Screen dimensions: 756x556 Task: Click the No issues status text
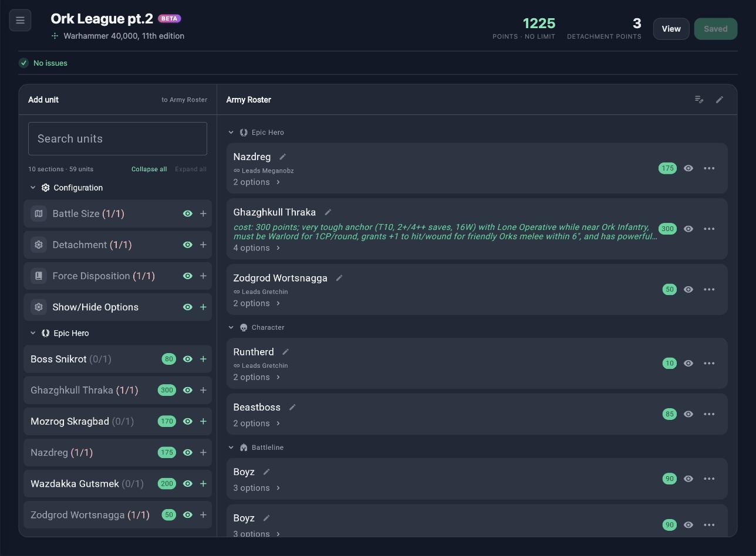[x=50, y=63]
